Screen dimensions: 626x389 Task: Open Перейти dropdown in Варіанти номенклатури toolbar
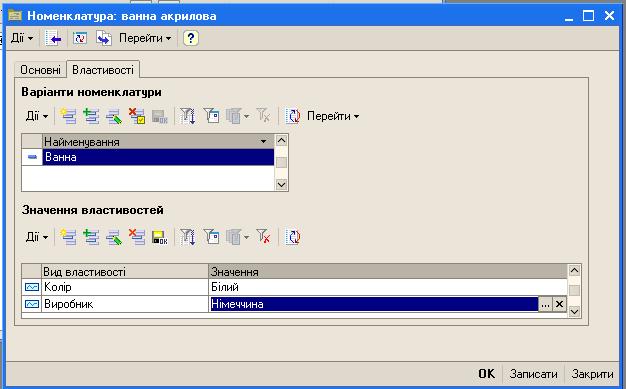[333, 116]
